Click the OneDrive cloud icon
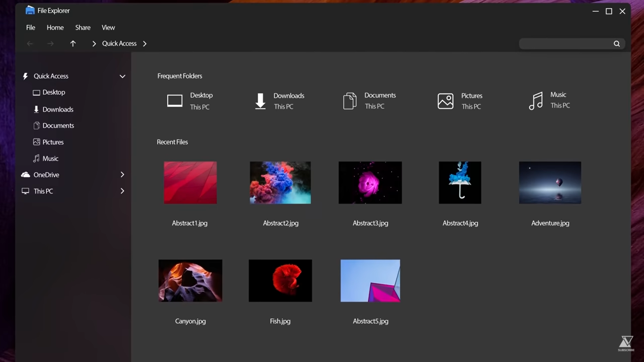Image resolution: width=644 pixels, height=362 pixels. [25, 174]
